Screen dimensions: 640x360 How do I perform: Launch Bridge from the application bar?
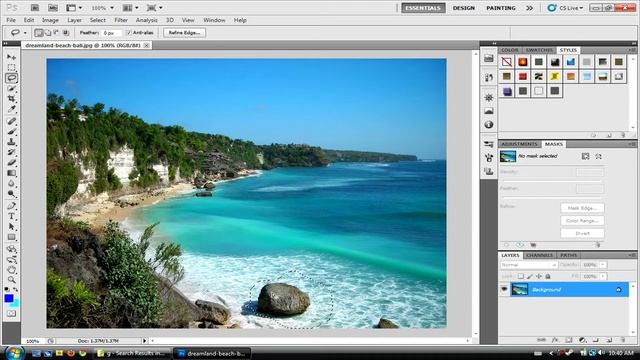click(35, 8)
